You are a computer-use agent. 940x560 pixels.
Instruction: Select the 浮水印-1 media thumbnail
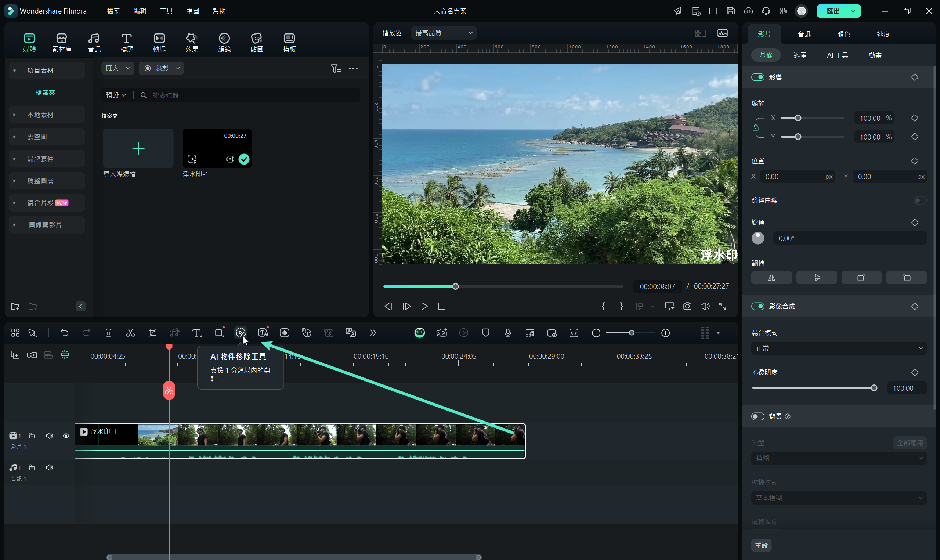pyautogui.click(x=217, y=148)
